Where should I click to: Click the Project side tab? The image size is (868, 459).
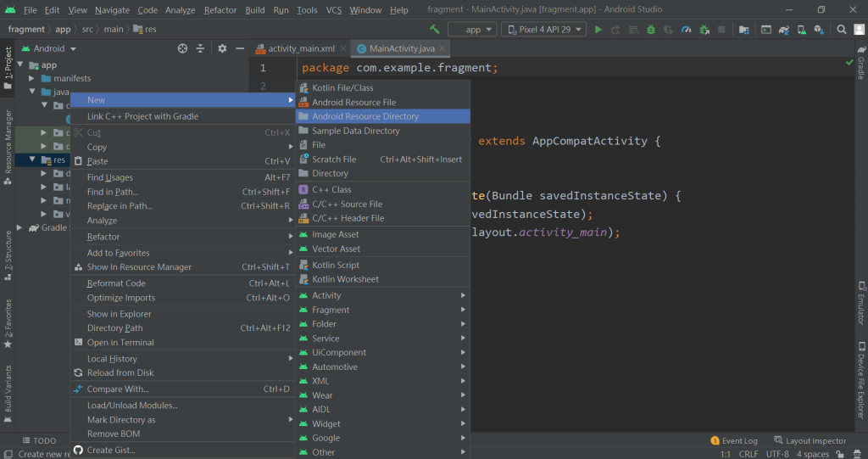click(x=8, y=68)
